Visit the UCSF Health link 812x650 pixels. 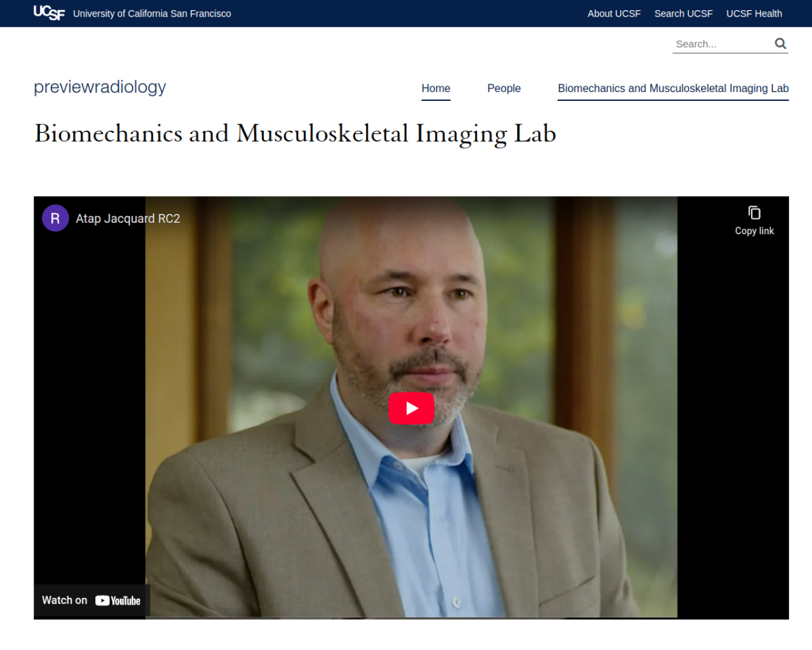click(x=754, y=13)
